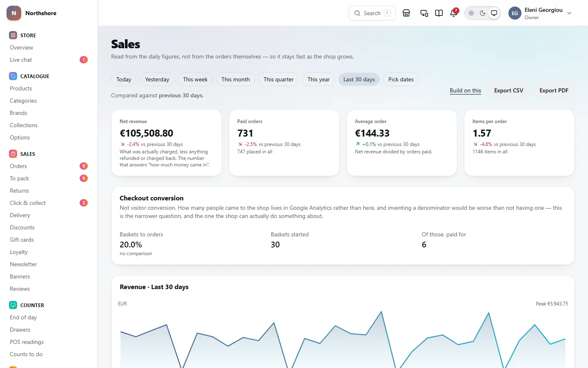Screen dimensions: 588x368
Task: Open Discounts in the sidebar
Action: click(22, 227)
